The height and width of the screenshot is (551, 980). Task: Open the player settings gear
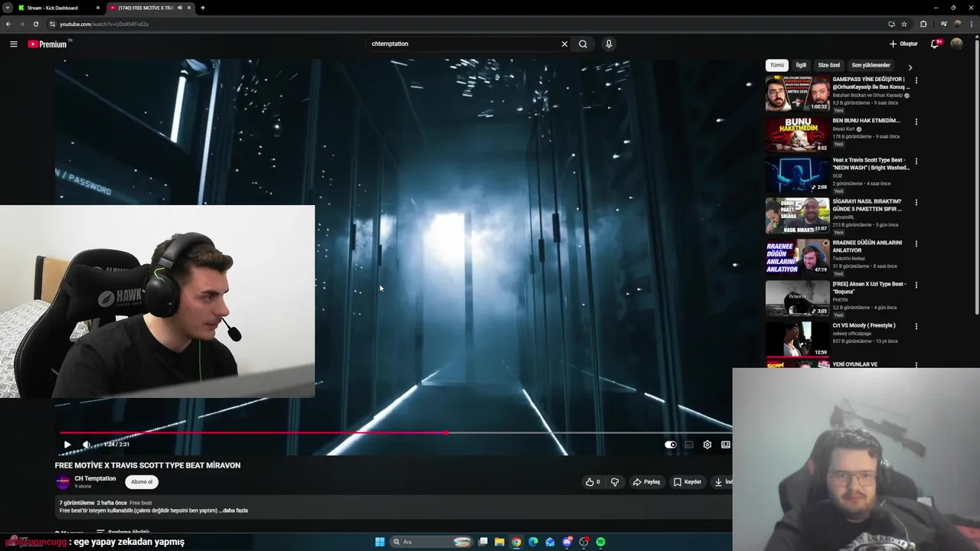point(707,445)
